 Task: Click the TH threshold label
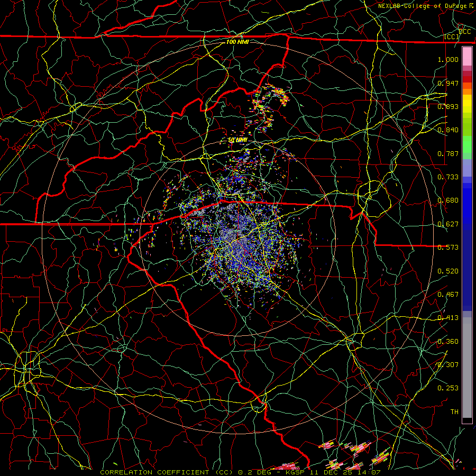454,412
